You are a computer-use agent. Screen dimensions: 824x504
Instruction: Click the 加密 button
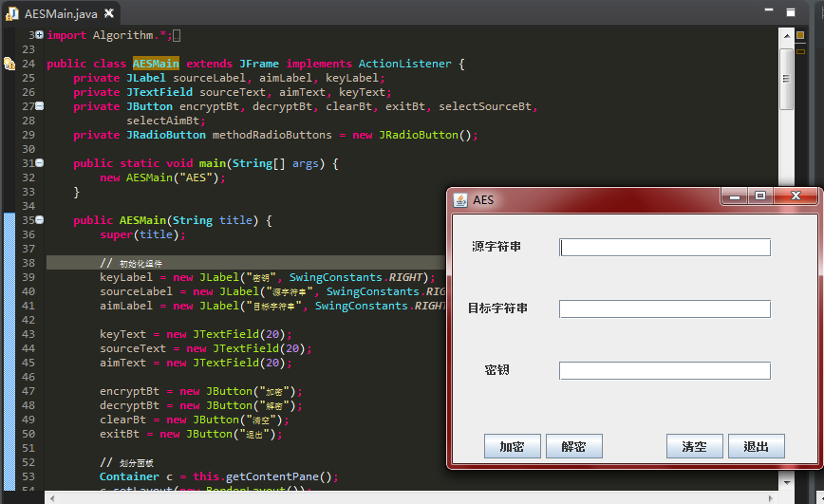pos(513,446)
